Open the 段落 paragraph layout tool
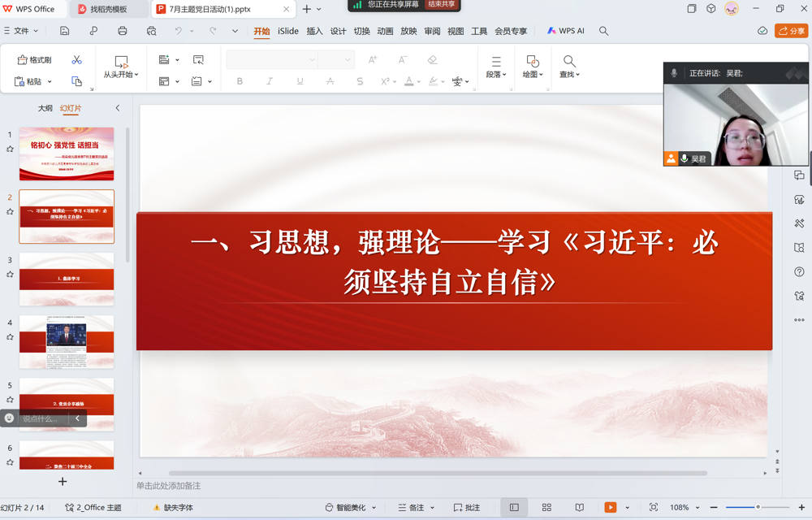 coord(495,67)
